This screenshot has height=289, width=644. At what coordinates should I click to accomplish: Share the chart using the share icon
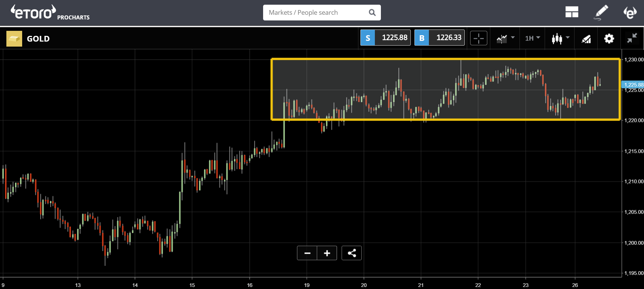[x=352, y=253]
